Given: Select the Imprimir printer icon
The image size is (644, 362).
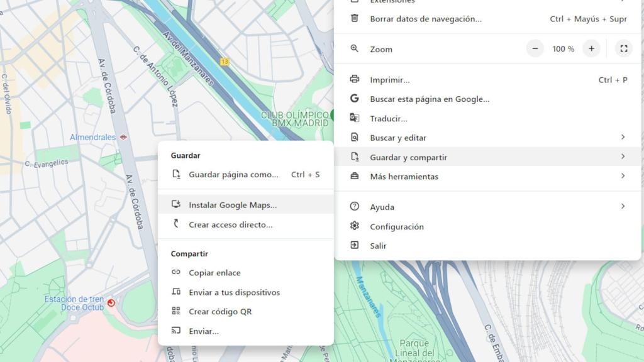Looking at the screenshot, I should click(x=354, y=79).
